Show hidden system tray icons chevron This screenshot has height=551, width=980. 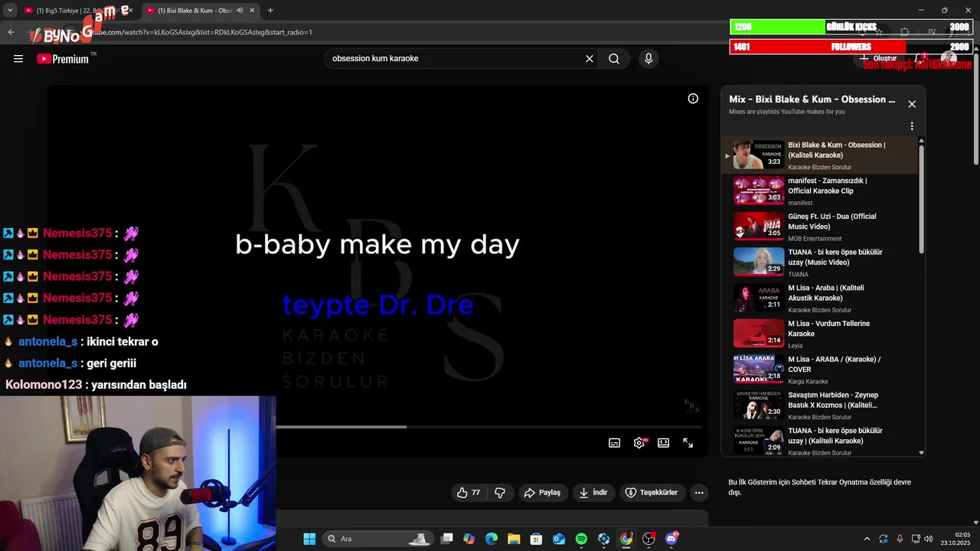tap(867, 539)
